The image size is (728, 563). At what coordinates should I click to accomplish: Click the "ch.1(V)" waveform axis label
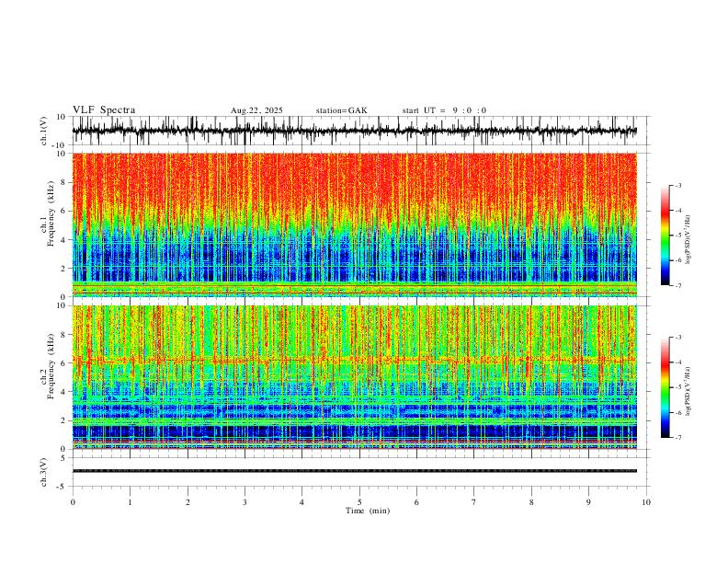point(44,131)
